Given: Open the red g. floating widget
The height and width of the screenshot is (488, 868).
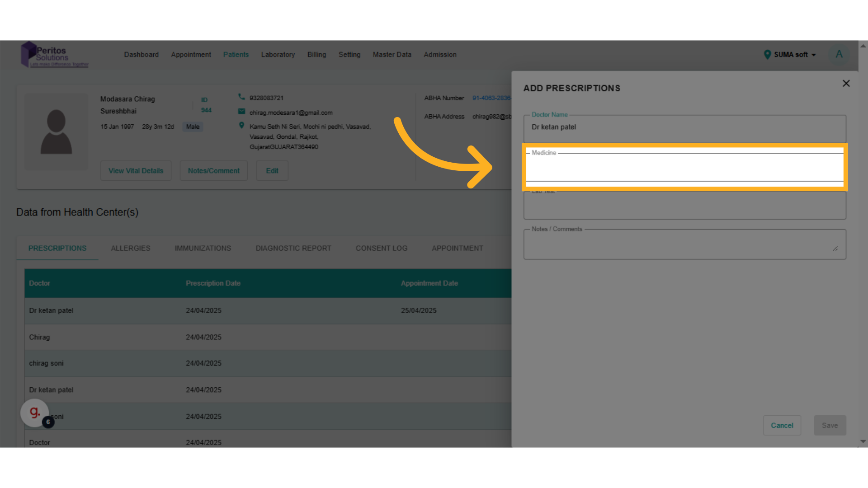Looking at the screenshot, I should (35, 412).
